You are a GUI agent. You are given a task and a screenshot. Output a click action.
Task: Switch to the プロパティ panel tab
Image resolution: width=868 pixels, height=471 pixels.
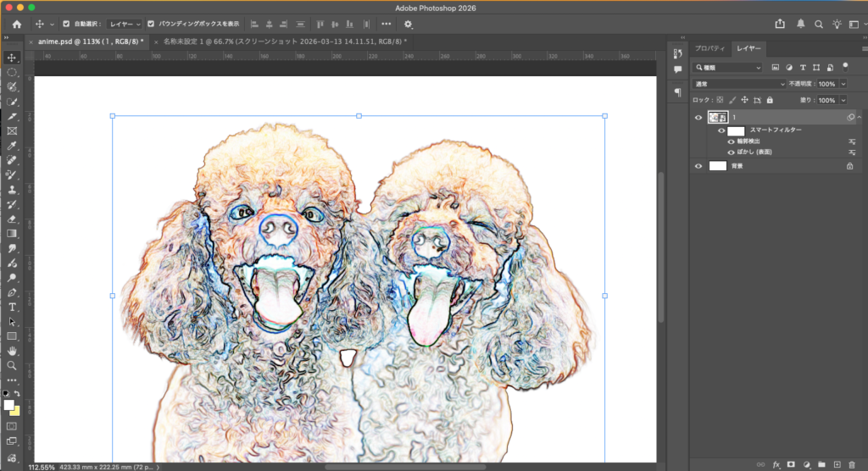point(711,49)
